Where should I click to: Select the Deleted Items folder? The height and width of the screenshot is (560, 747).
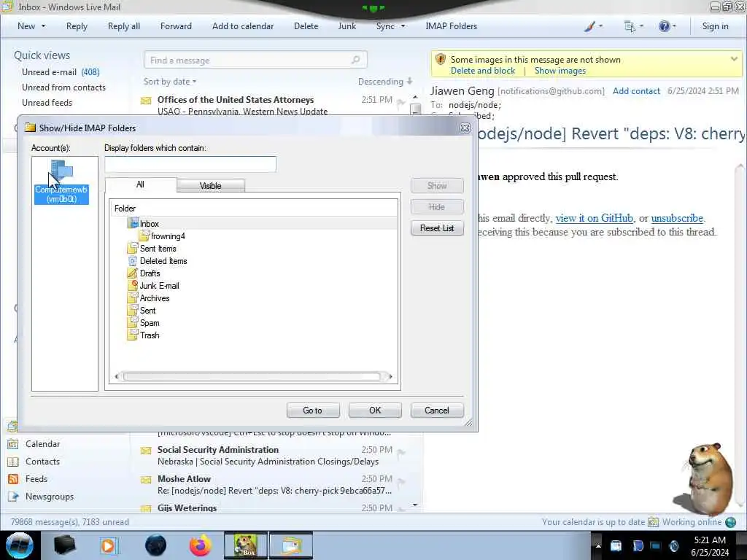coord(163,261)
